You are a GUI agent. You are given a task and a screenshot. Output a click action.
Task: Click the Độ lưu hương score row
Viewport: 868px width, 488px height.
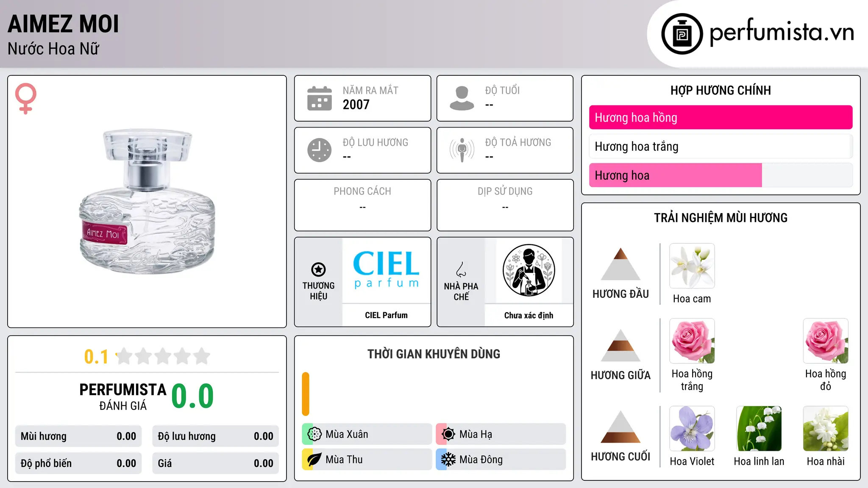click(215, 436)
